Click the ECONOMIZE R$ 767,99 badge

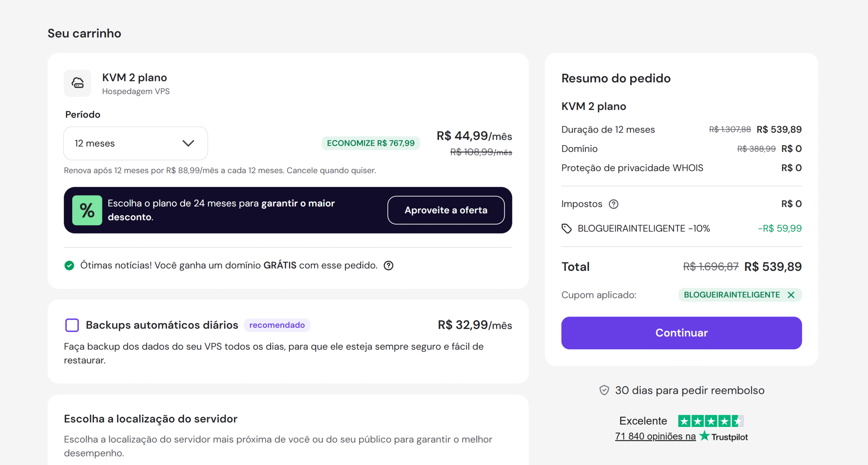point(371,143)
